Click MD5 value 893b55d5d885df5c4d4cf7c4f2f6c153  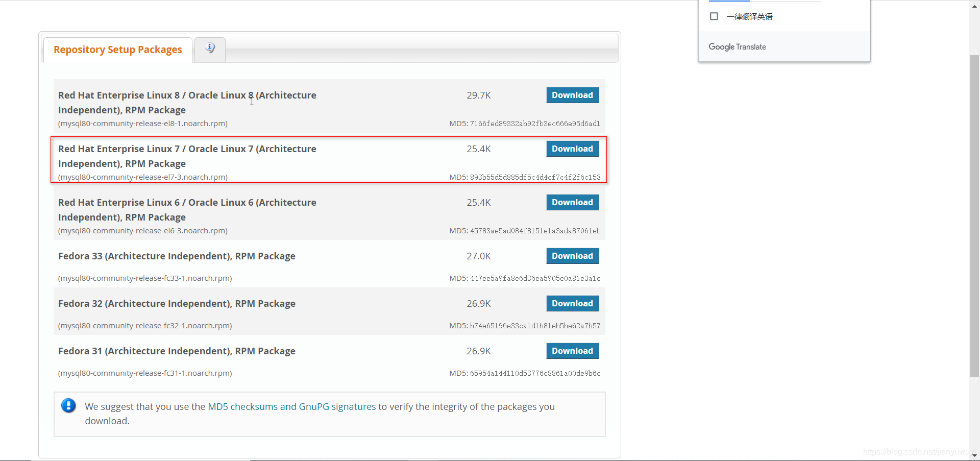click(x=535, y=177)
